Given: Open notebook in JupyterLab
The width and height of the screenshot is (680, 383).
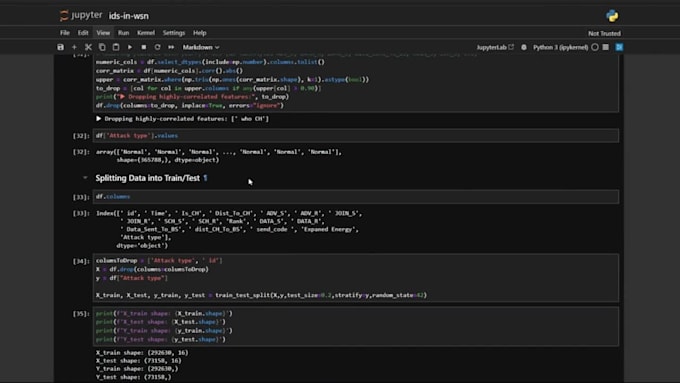Looking at the screenshot, I should pos(495,47).
